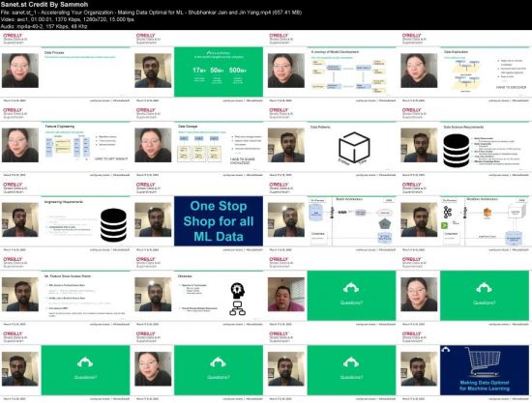Open A Journey of Model Development thumbnail
Screen dimensions: 532x403
(x=351, y=72)
